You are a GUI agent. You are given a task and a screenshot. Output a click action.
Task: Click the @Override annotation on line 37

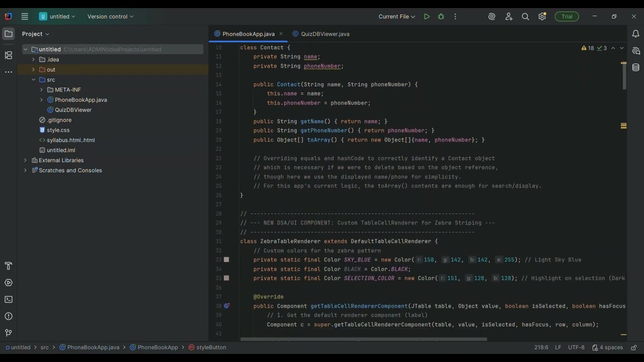click(269, 297)
